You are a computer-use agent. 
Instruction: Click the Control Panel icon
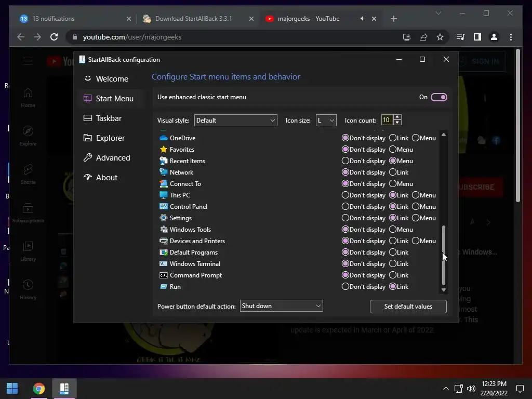[164, 207]
